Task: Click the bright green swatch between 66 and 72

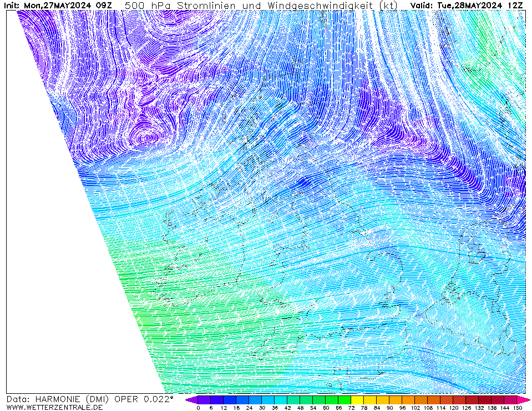Action: (x=344, y=400)
